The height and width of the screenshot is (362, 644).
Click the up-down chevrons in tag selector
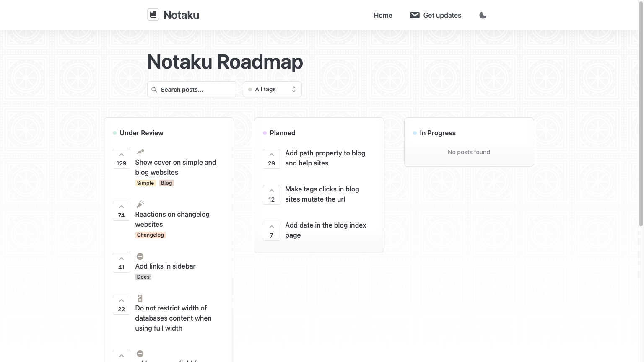294,89
